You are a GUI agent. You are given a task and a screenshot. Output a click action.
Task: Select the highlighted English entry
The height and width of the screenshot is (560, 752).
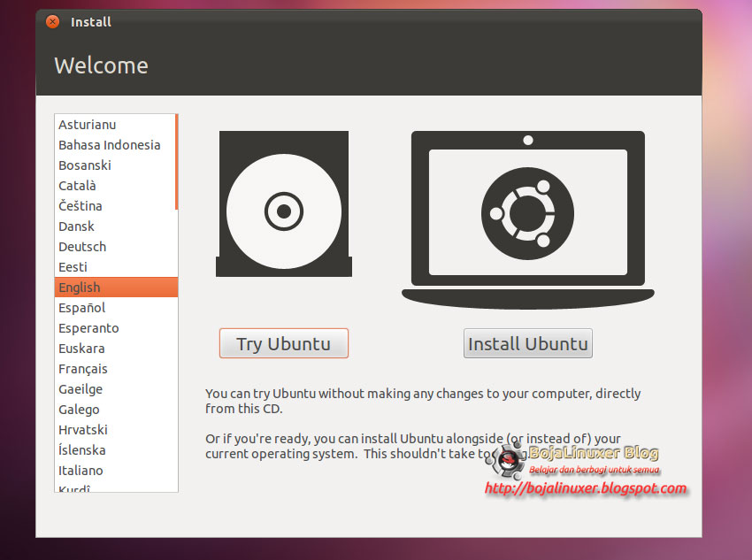coord(116,288)
